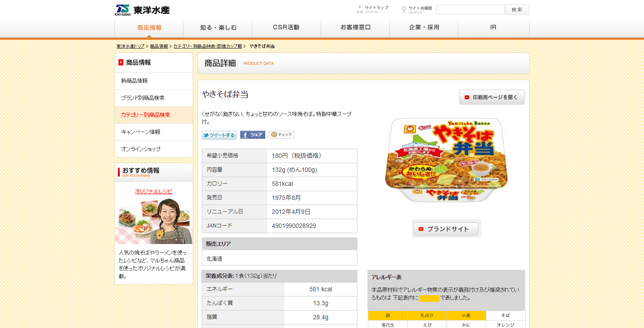The width and height of the screenshot is (644, 328).
Task: Click 印刷用ページを開く print page button
Action: click(492, 97)
